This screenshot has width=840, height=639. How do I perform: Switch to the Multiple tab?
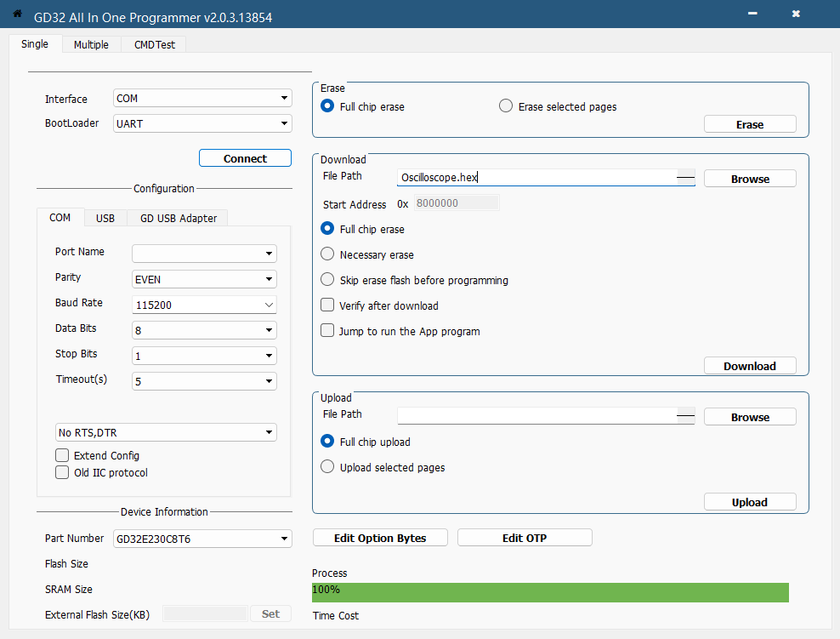(x=91, y=45)
